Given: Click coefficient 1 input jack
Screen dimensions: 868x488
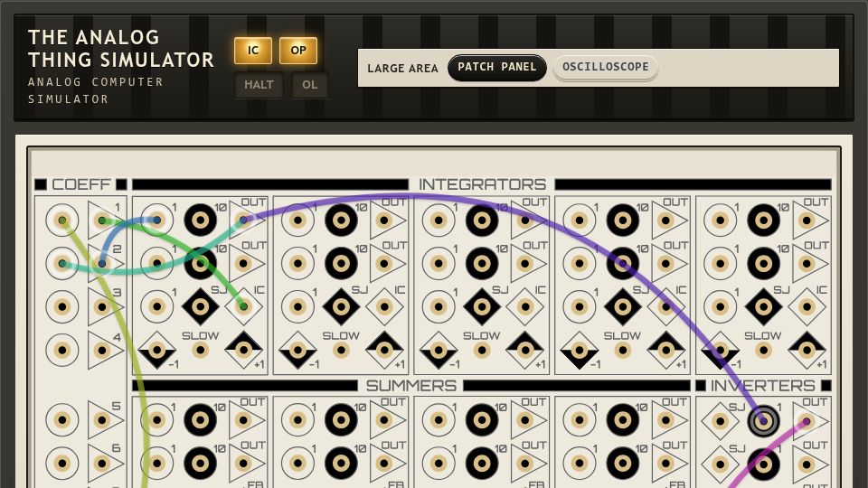Looking at the screenshot, I should point(62,221).
